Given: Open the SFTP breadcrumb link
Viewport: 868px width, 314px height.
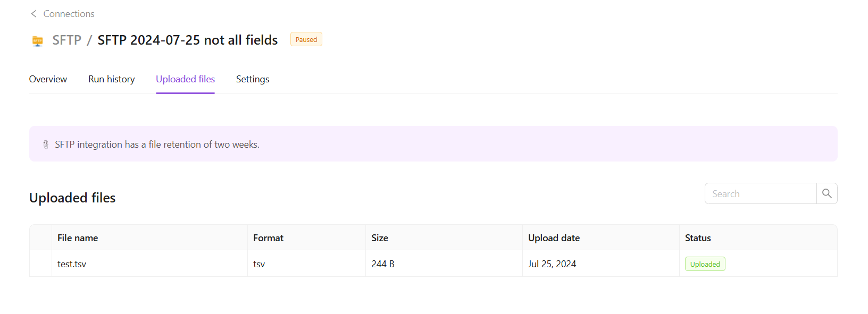Looking at the screenshot, I should tap(66, 40).
